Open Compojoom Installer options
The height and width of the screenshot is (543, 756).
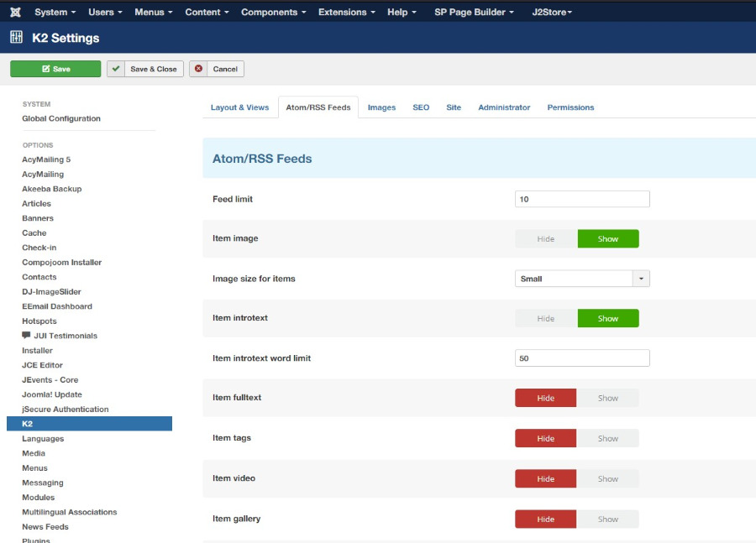(61, 262)
